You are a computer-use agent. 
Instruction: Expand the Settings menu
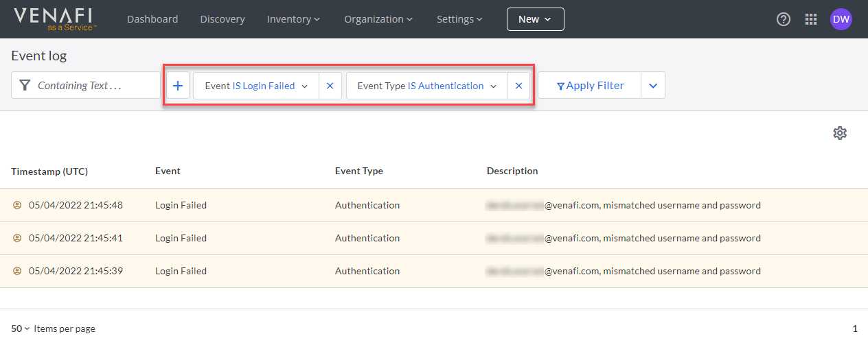[x=459, y=19]
